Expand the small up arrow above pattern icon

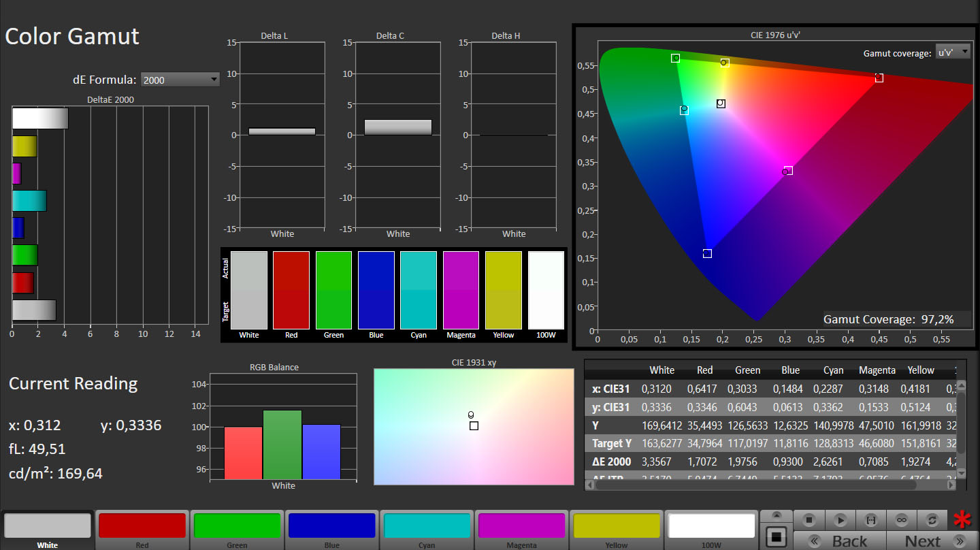776,516
